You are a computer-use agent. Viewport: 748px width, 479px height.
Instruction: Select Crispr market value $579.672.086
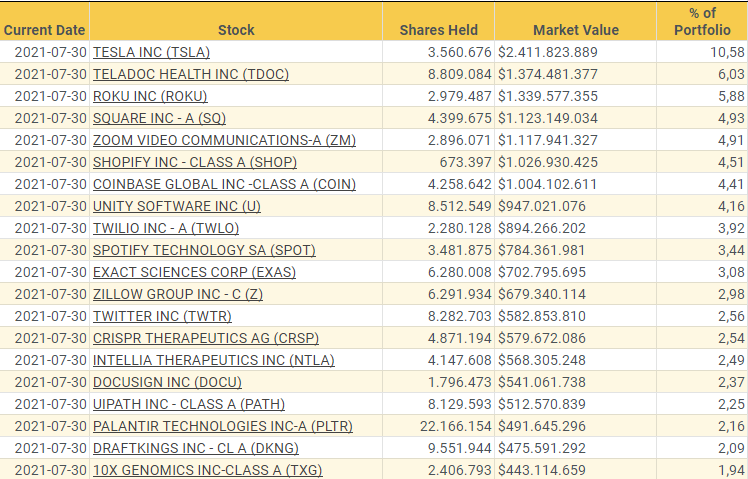[x=541, y=337]
